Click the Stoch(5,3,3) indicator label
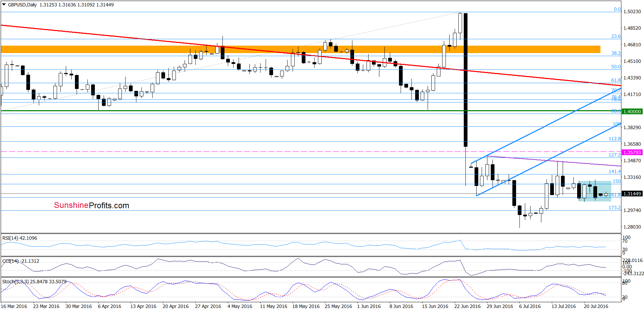This screenshot has height=311, width=644. pyautogui.click(x=34, y=281)
